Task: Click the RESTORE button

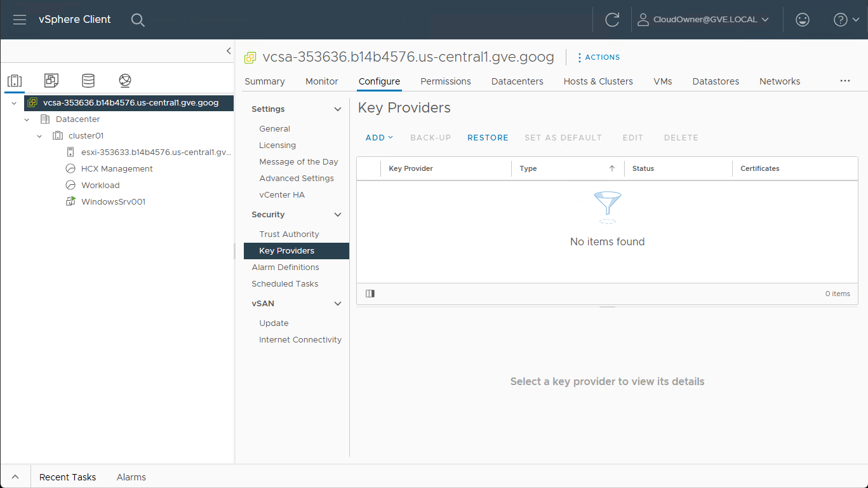Action: coord(488,138)
